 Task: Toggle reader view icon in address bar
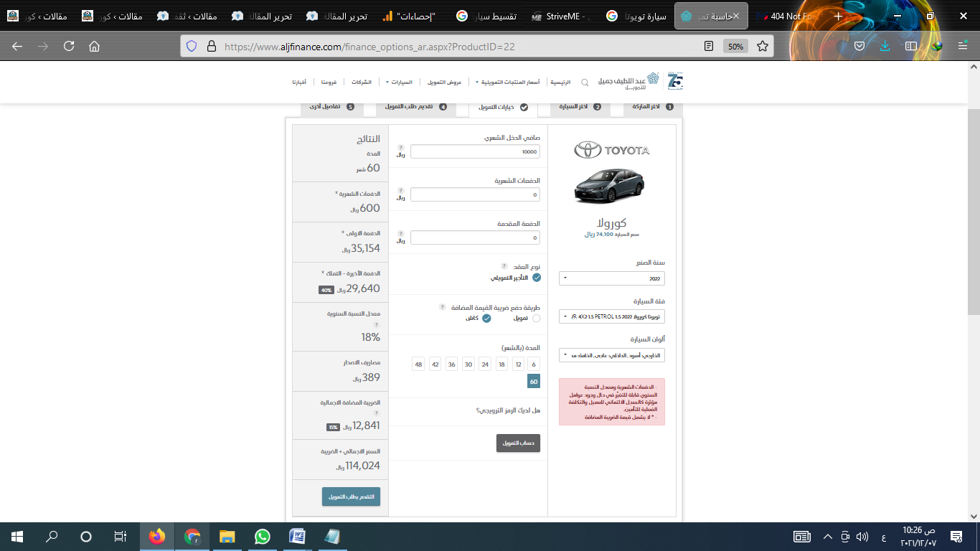pos(709,46)
